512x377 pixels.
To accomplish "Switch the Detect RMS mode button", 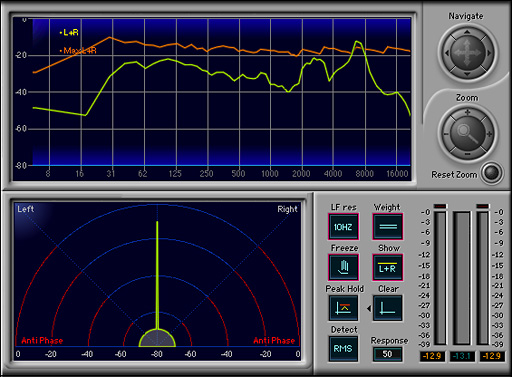I will pos(343,349).
